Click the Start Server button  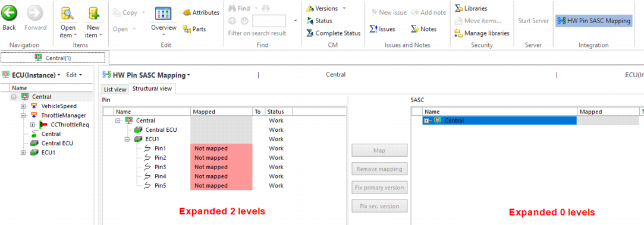(533, 21)
